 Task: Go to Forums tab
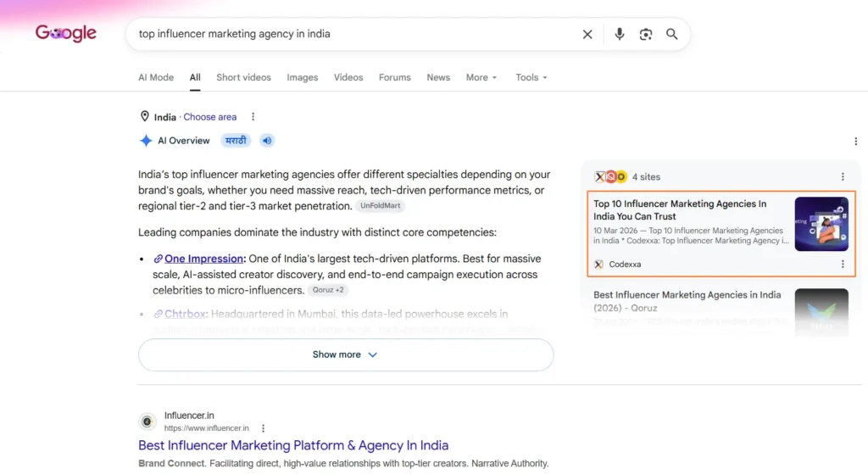pos(395,77)
